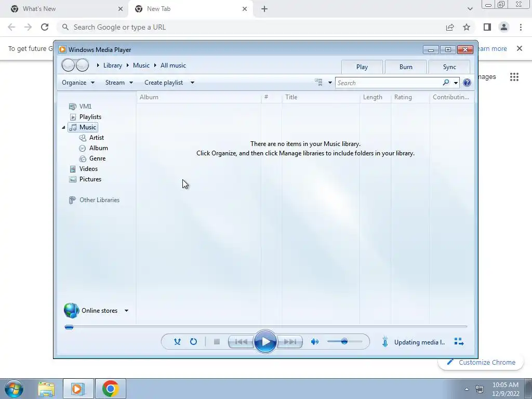Image resolution: width=532 pixels, height=399 pixels.
Task: Click the magnifier search icon
Action: [446, 83]
